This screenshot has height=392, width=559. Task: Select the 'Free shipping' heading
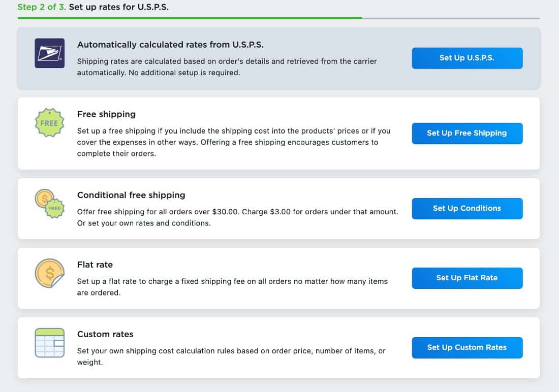coord(106,114)
